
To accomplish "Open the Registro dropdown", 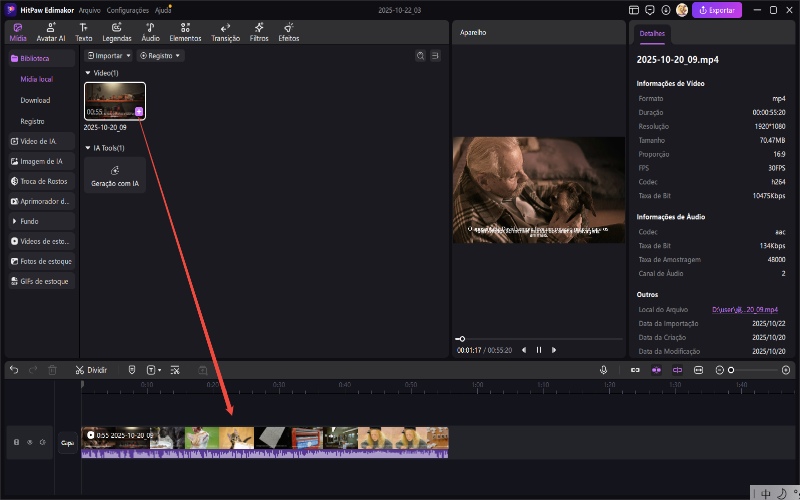I will [160, 56].
